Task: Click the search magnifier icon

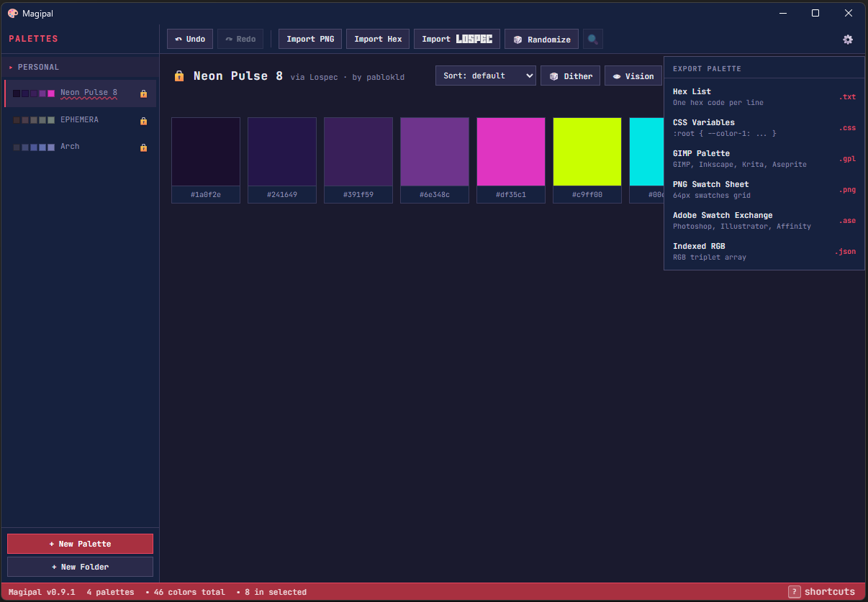Action: pyautogui.click(x=593, y=40)
